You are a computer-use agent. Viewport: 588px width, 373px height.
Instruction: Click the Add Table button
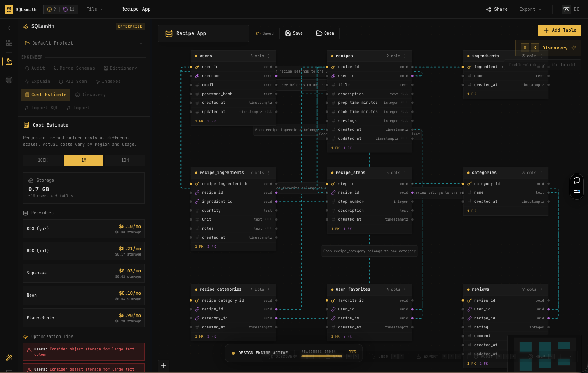pyautogui.click(x=560, y=30)
